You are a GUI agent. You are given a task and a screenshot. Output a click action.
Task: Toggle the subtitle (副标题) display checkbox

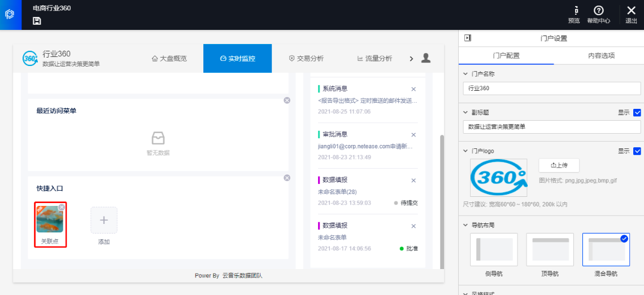click(637, 113)
